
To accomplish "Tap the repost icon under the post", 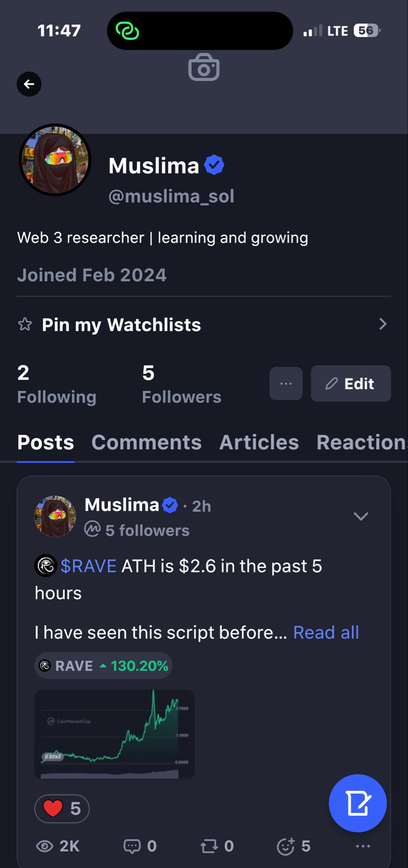I will [x=209, y=846].
